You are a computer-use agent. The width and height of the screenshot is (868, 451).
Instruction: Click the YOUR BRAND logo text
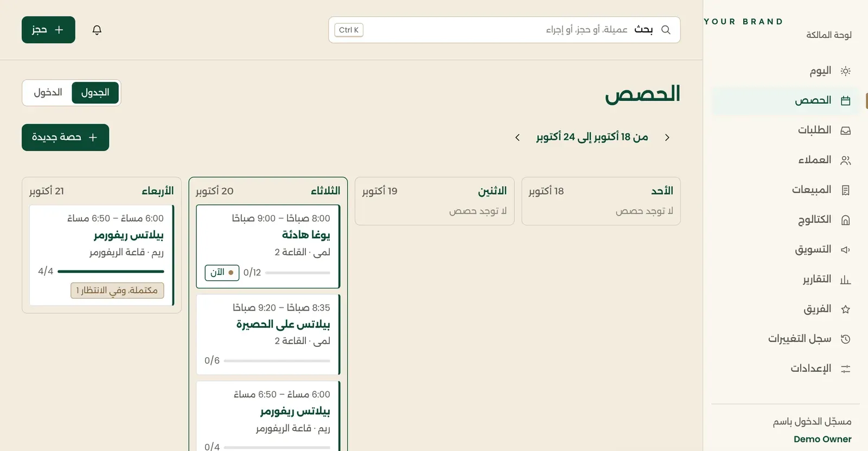(743, 22)
